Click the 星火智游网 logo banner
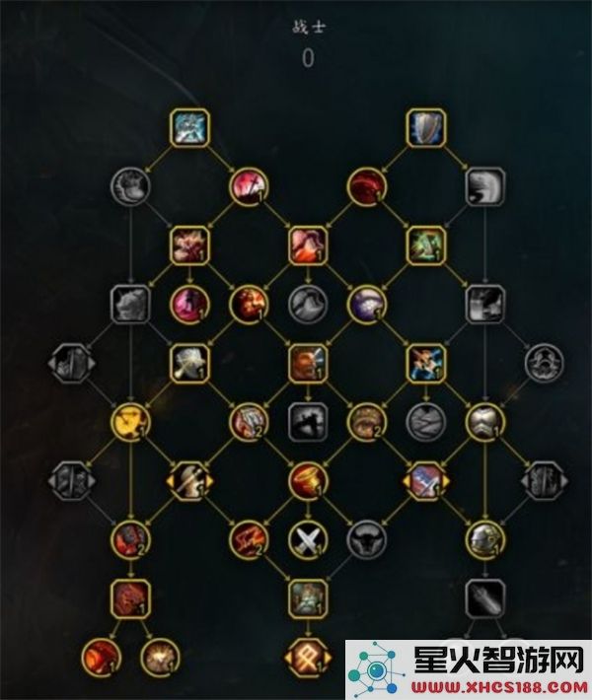The width and height of the screenshot is (592, 700). [469, 669]
